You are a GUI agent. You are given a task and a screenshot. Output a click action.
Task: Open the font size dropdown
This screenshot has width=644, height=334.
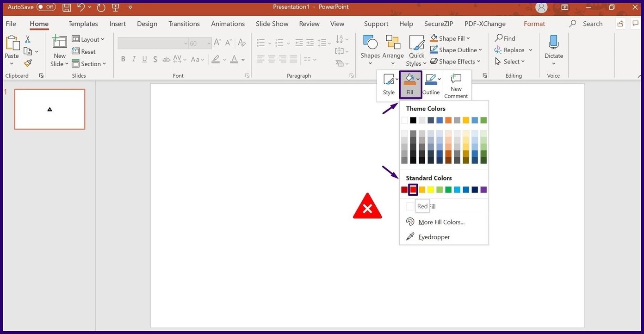209,43
